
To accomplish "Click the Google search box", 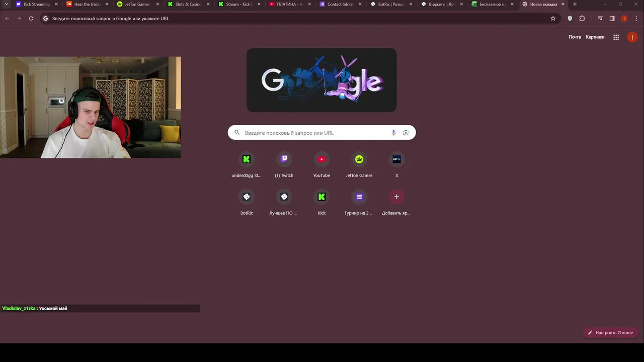I will coord(321,133).
